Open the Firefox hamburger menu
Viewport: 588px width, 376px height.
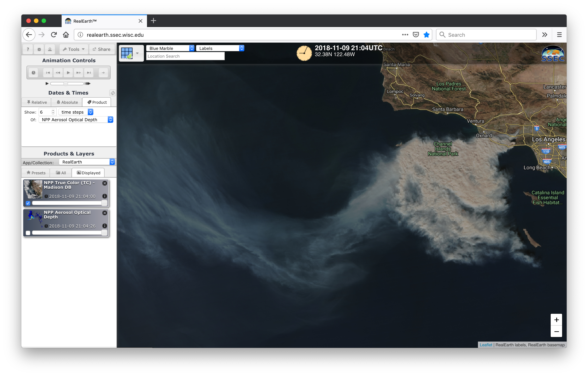[559, 35]
